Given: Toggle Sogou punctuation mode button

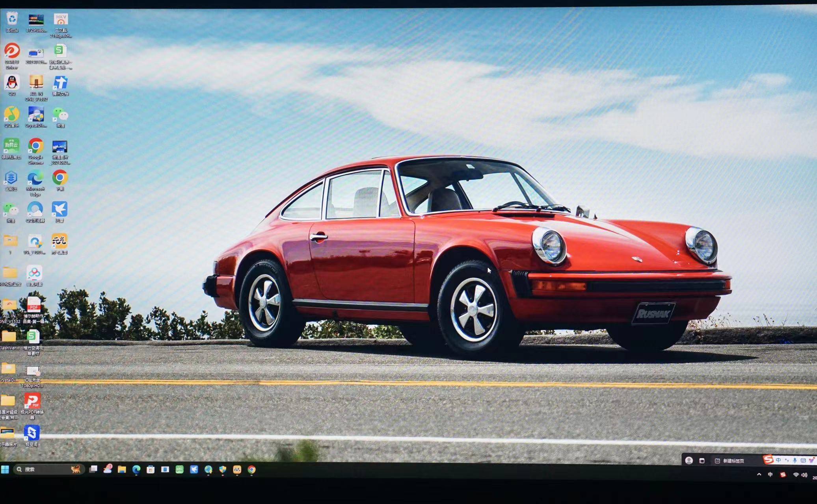Looking at the screenshot, I should (787, 460).
